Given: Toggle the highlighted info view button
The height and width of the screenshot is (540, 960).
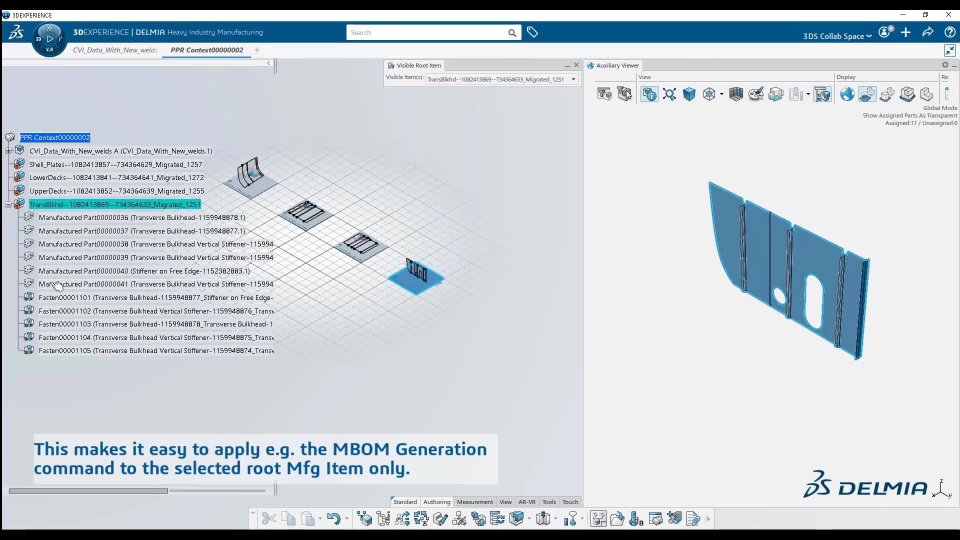Looking at the screenshot, I should (x=649, y=94).
